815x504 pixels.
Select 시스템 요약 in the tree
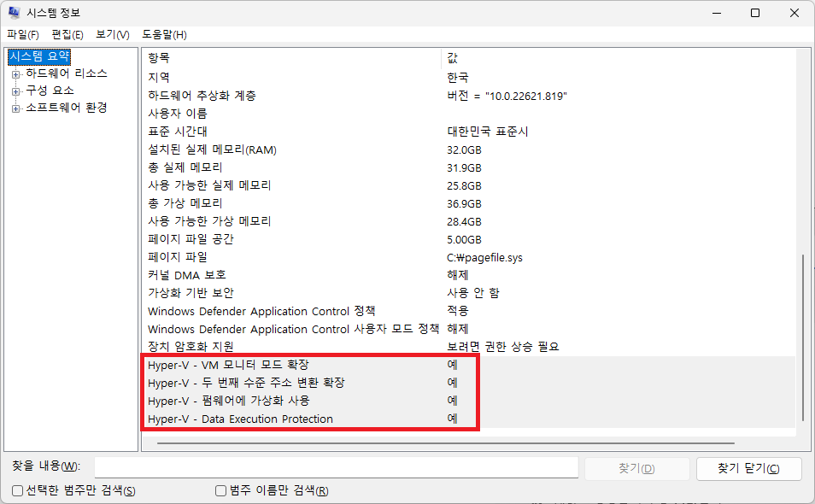(39, 56)
